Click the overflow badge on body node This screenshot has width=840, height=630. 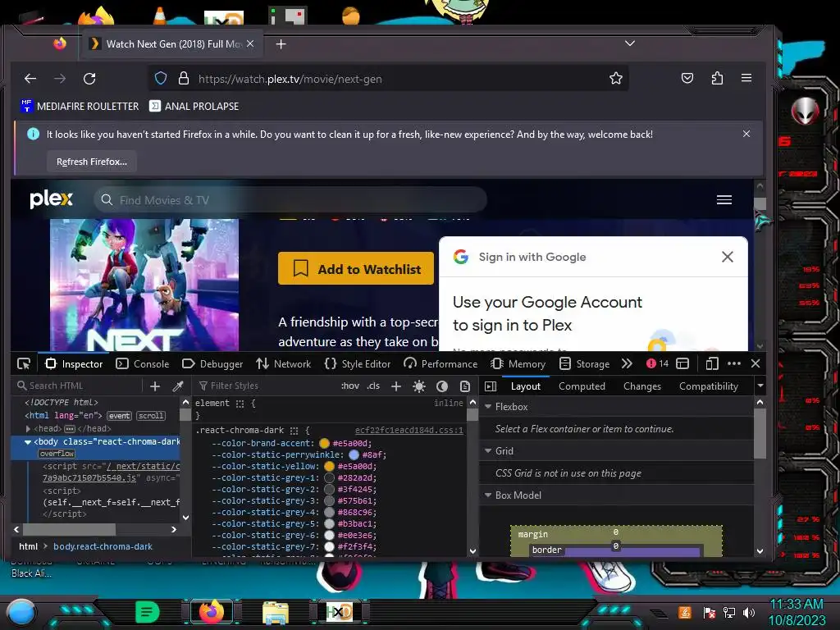(57, 454)
